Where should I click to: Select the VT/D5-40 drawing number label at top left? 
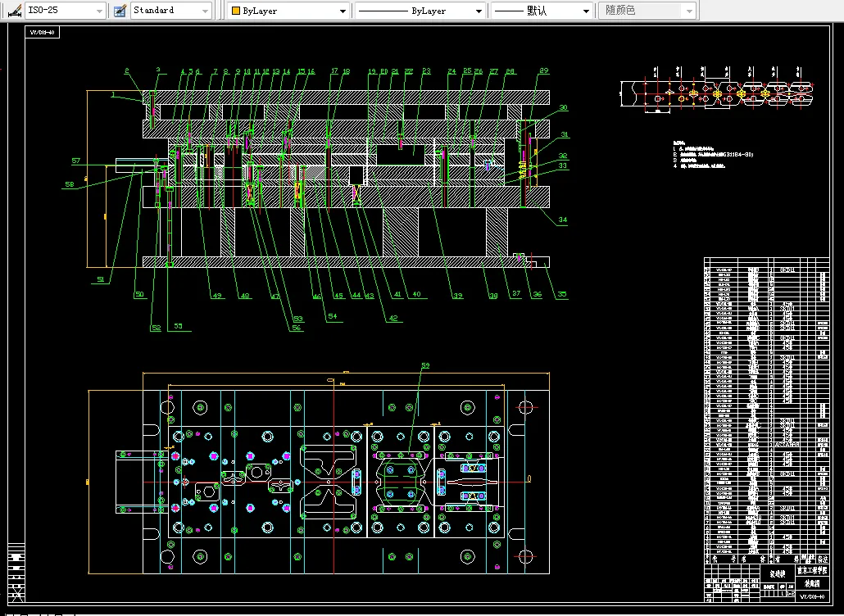point(42,33)
